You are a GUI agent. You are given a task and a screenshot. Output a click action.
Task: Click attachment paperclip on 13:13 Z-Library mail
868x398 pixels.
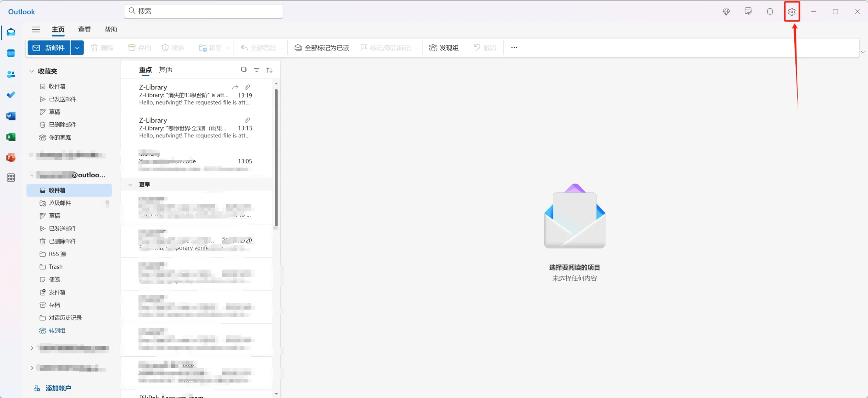(248, 120)
